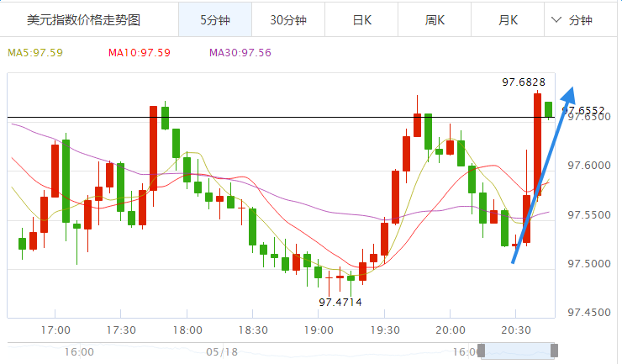This screenshot has height=364, width=622.
Task: Click the 97.4714 low price label
Action: [x=340, y=301]
